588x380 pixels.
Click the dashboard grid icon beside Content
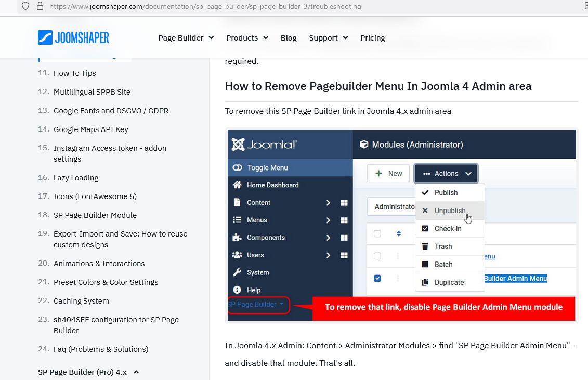click(344, 203)
